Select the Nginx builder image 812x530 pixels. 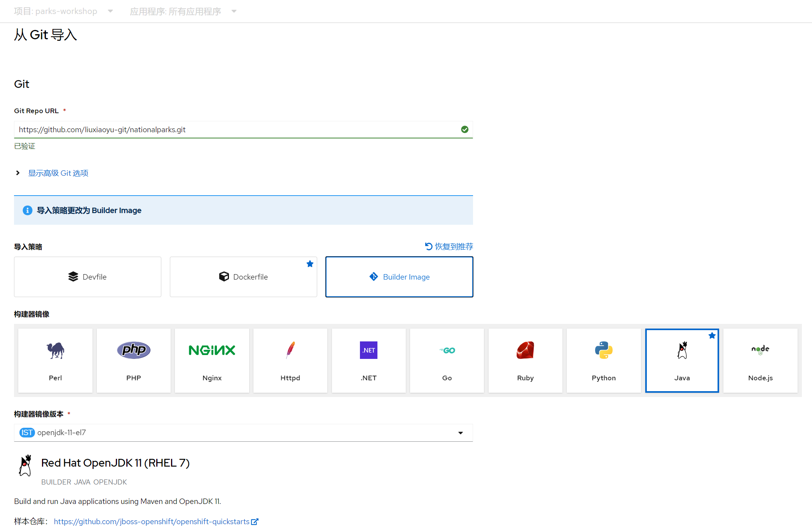[212, 360]
